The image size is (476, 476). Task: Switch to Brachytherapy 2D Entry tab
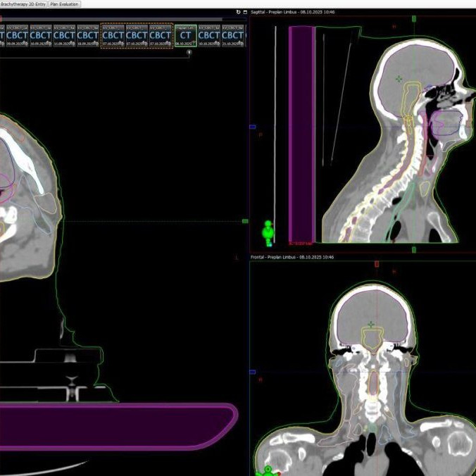[x=23, y=4]
